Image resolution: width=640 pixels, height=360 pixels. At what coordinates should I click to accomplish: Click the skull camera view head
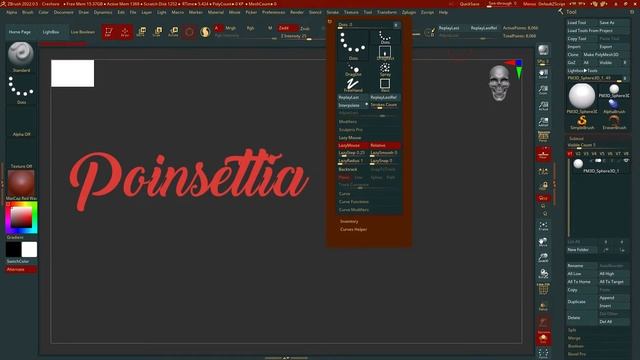click(499, 83)
